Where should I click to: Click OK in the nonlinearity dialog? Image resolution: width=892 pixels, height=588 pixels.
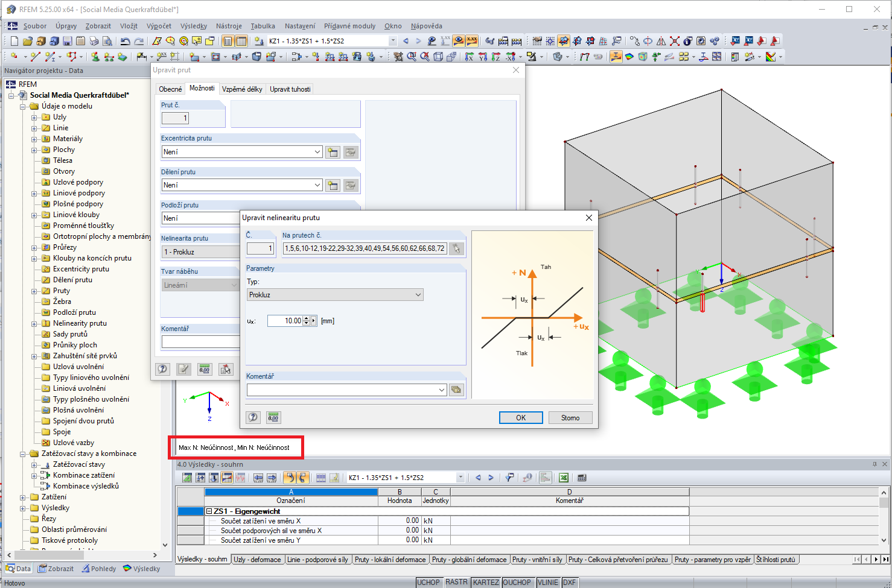(521, 418)
